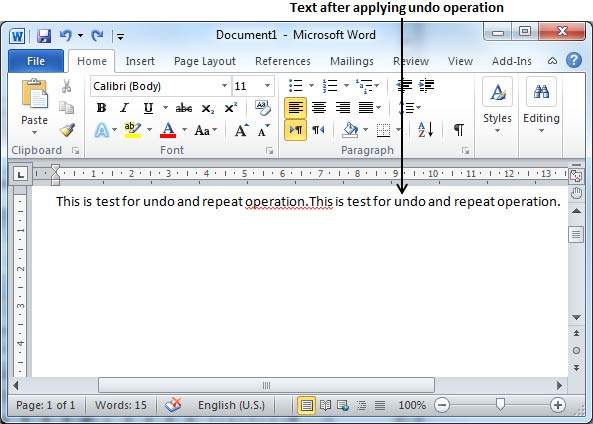
Task: Click the zoom slider handle
Action: pos(500,404)
